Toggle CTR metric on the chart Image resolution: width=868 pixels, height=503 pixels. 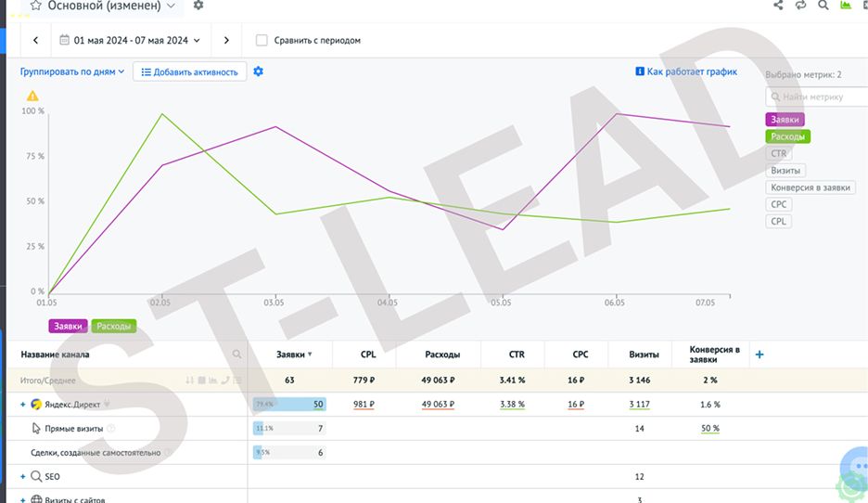click(778, 153)
